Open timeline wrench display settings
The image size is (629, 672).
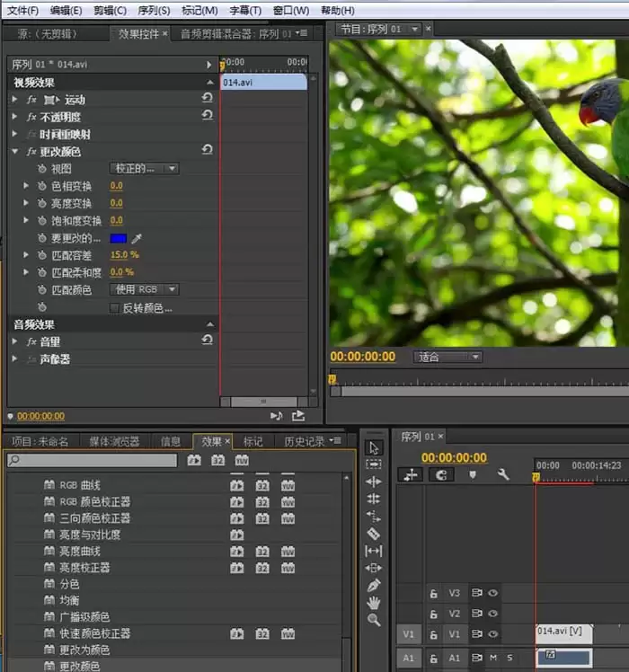point(503,475)
